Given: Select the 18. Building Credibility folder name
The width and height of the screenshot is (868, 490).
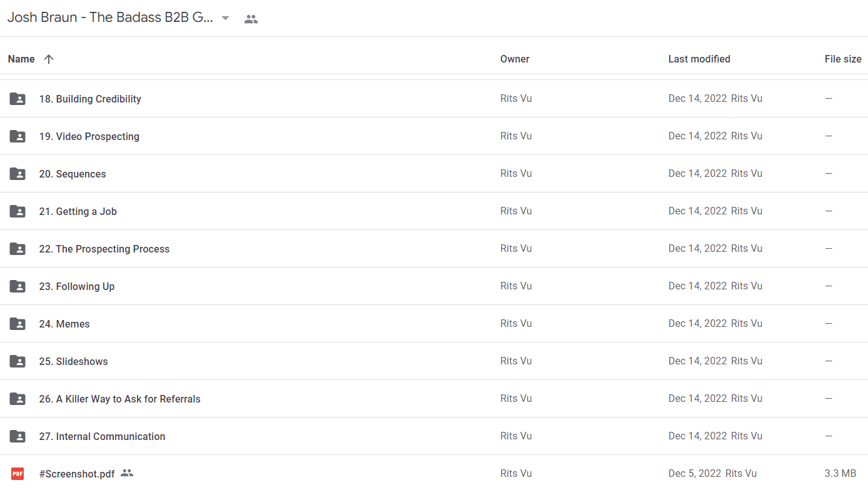Looking at the screenshot, I should (x=90, y=99).
